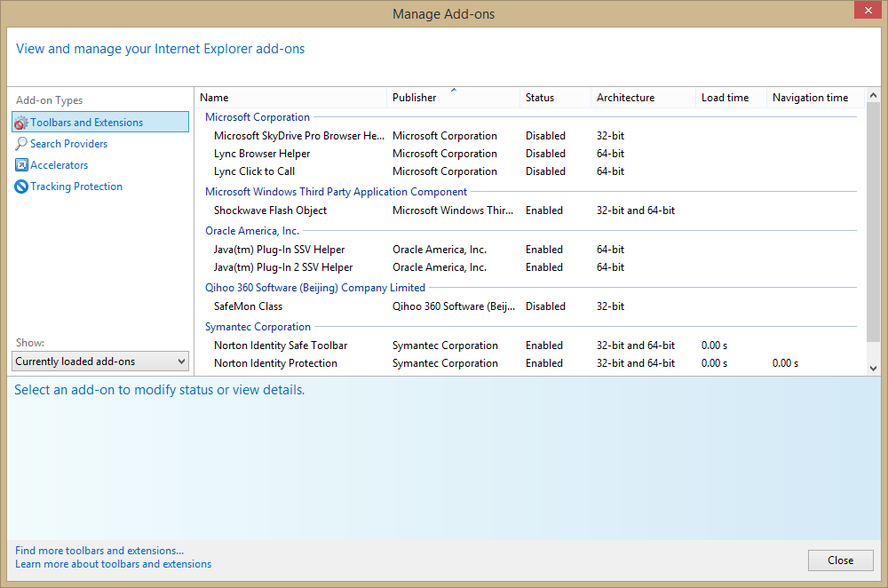Click the scrollbar up arrow
Viewport: 888px width, 588px height.
(x=873, y=95)
